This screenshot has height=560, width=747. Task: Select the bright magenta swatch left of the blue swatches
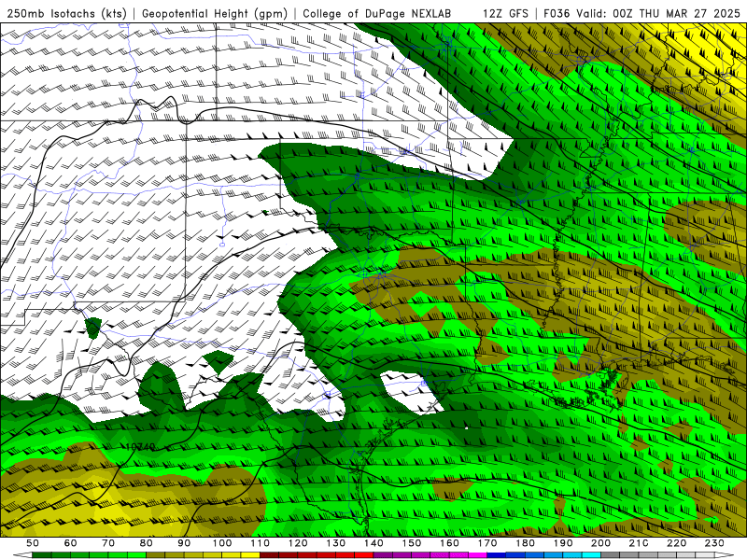478,555
